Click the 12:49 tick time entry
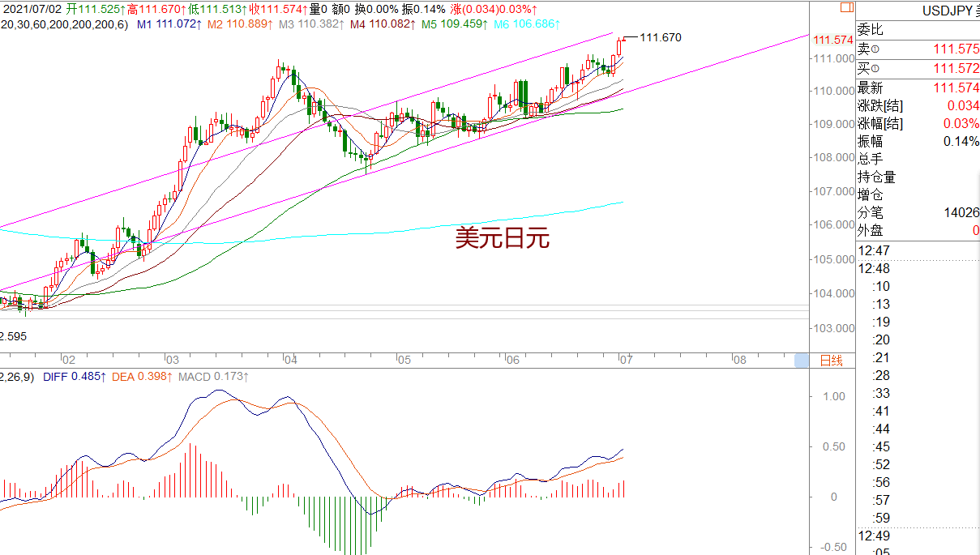 tap(875, 536)
